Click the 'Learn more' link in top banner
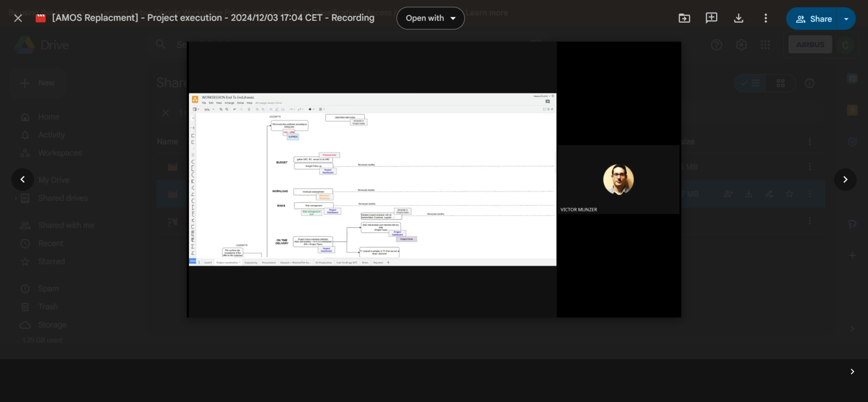868x402 pixels. 487,13
